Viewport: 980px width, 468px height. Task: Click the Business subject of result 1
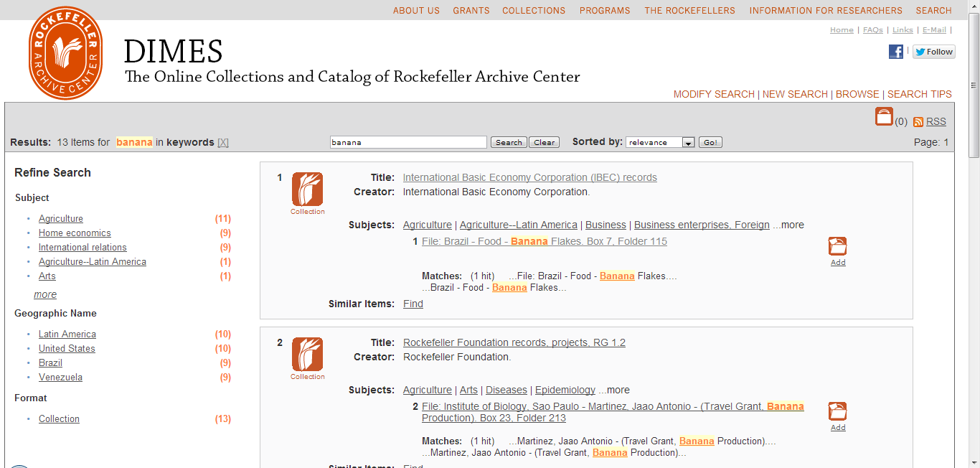click(606, 225)
